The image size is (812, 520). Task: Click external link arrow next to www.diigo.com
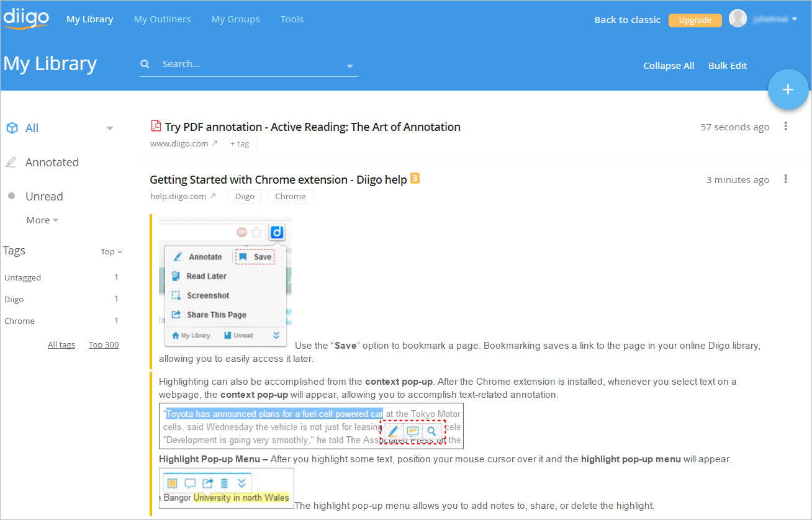coord(214,143)
